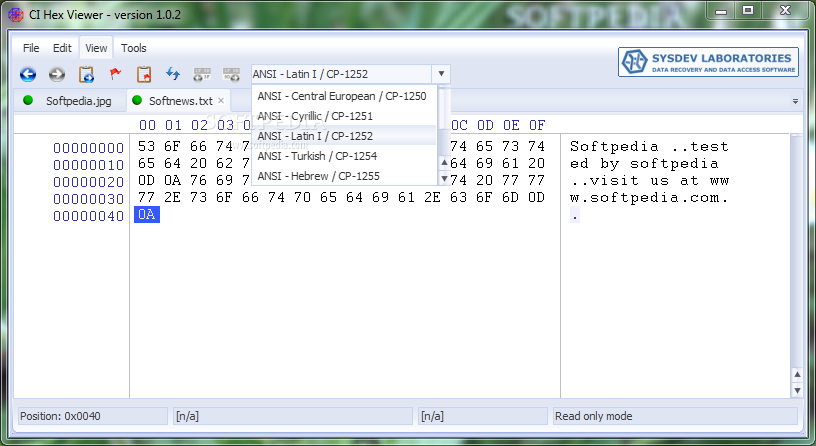Click column header 0D
Viewport: 816px width, 446px height.
pyautogui.click(x=485, y=125)
